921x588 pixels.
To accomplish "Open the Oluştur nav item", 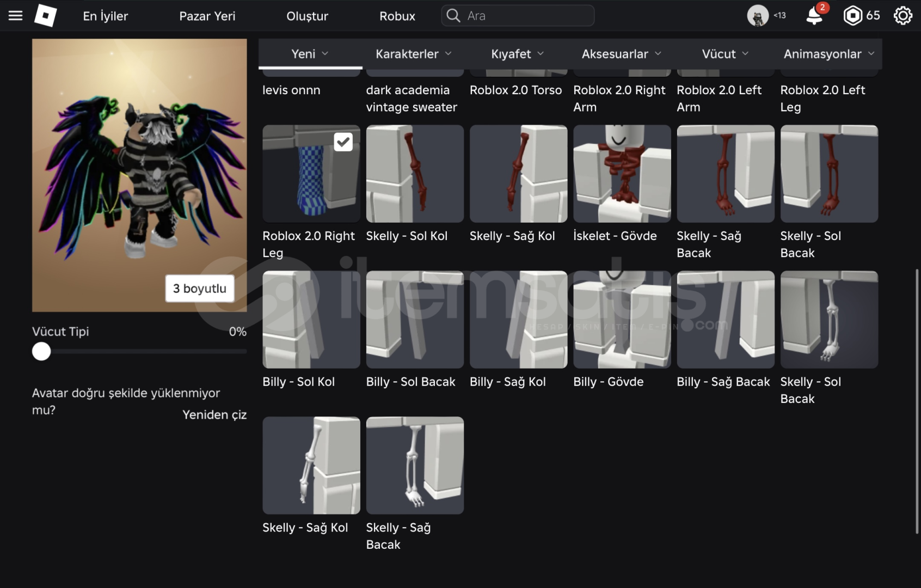I will (307, 16).
